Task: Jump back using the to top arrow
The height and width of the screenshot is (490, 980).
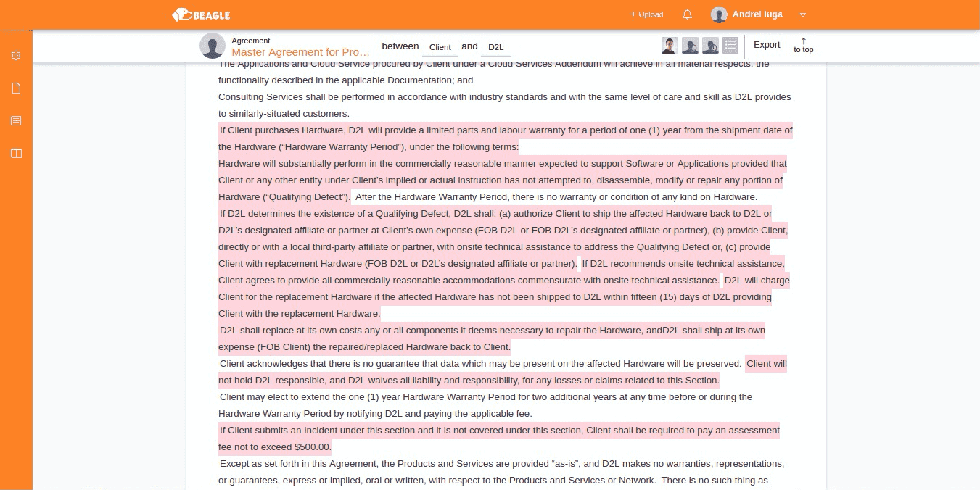Action: pos(803,45)
